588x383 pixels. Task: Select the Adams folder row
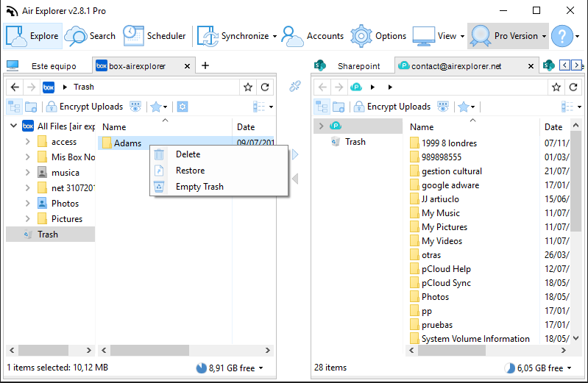click(x=186, y=143)
